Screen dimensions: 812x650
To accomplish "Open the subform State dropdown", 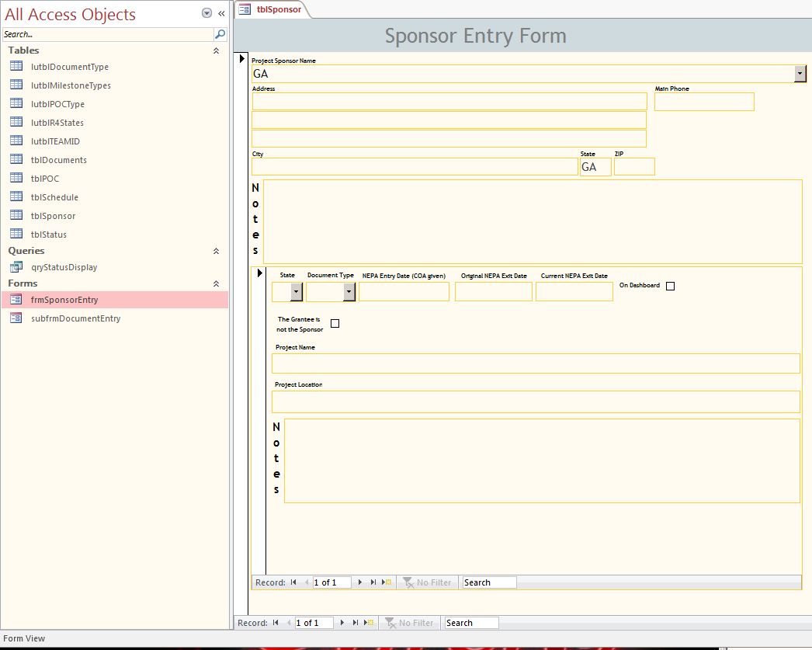I will (x=296, y=291).
